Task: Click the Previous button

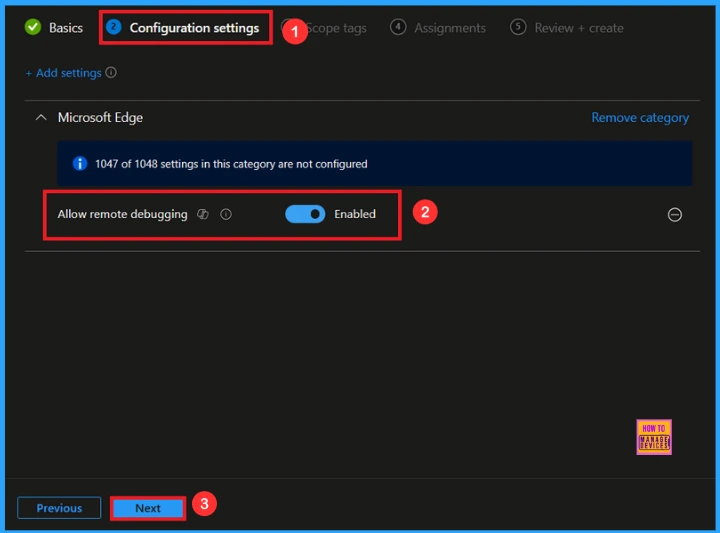Action: click(x=59, y=508)
